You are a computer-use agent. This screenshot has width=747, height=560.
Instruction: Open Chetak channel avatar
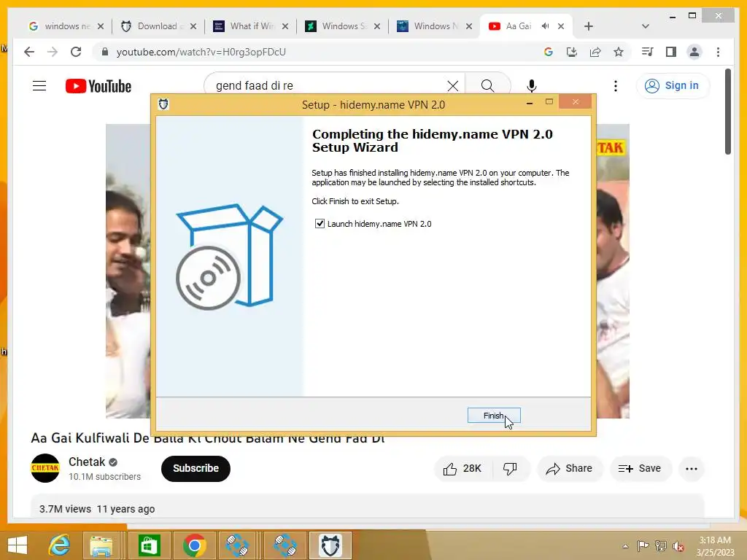45,468
